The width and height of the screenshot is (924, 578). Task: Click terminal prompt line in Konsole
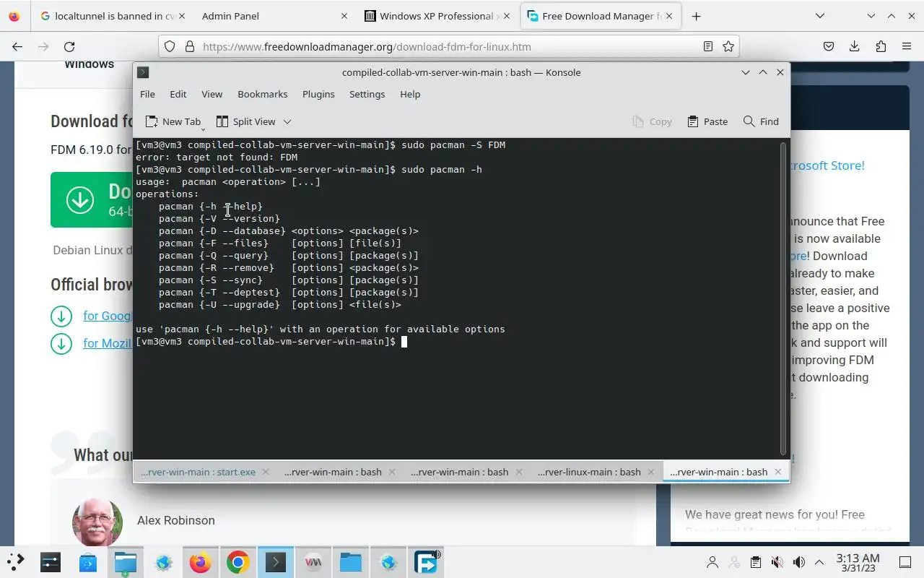point(271,341)
